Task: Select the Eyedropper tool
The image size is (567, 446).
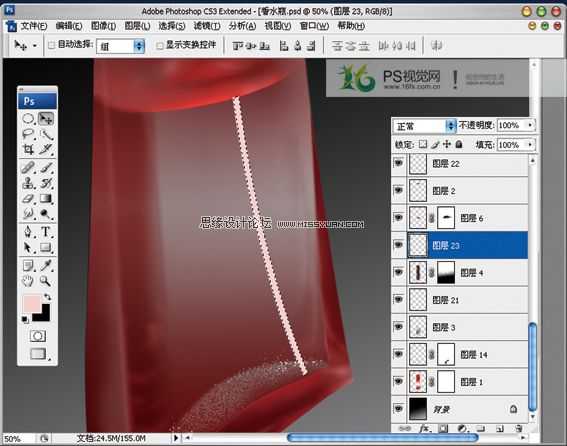Action: (x=46, y=266)
